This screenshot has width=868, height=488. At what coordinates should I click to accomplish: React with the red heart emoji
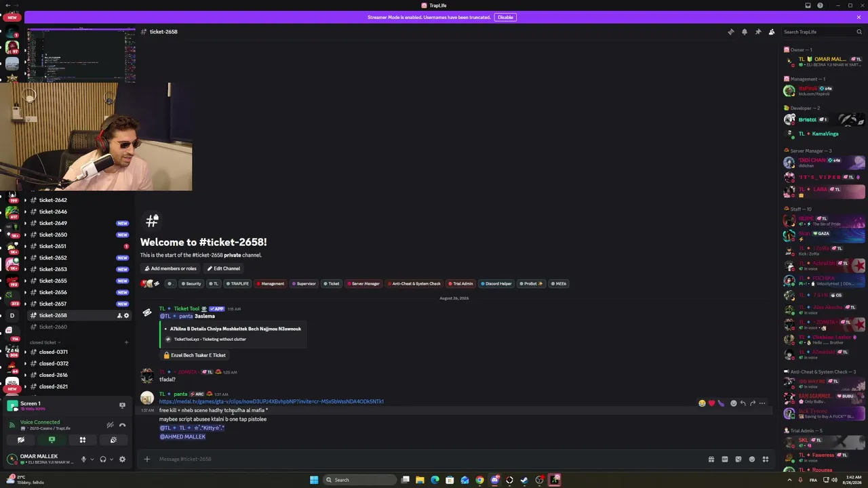[x=711, y=403]
